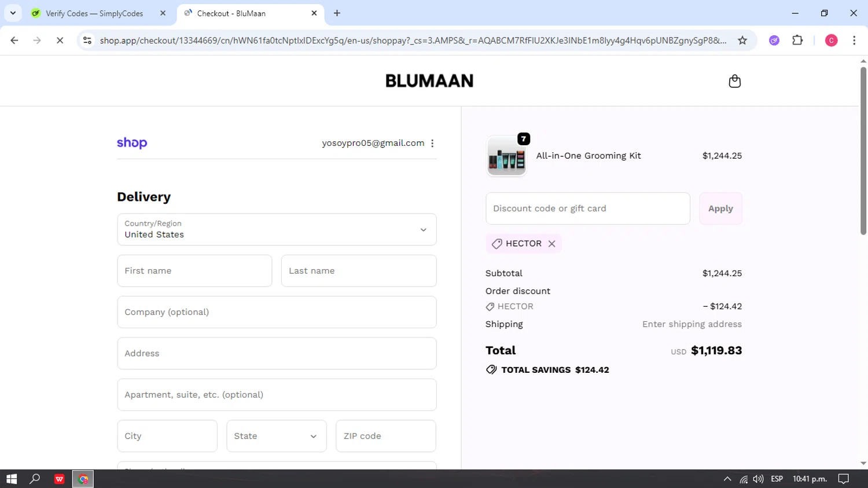Image resolution: width=868 pixels, height=488 pixels.
Task: Show hidden system tray icons
Action: click(x=727, y=479)
